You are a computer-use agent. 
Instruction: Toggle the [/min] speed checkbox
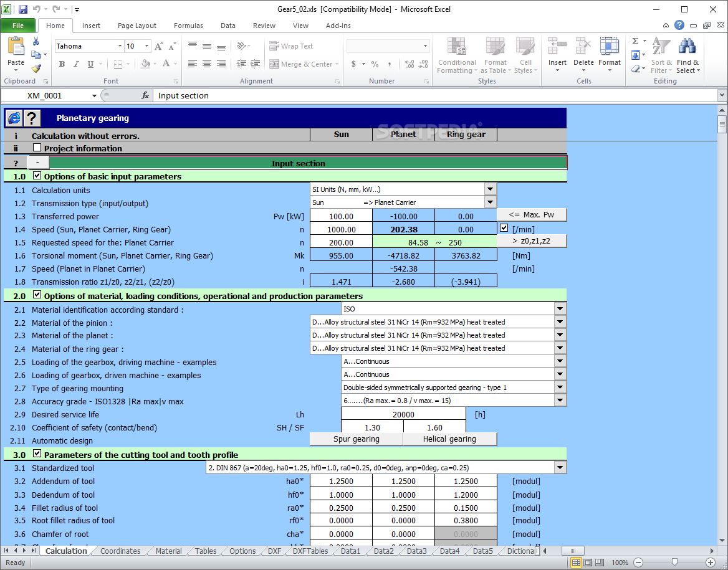coord(504,228)
